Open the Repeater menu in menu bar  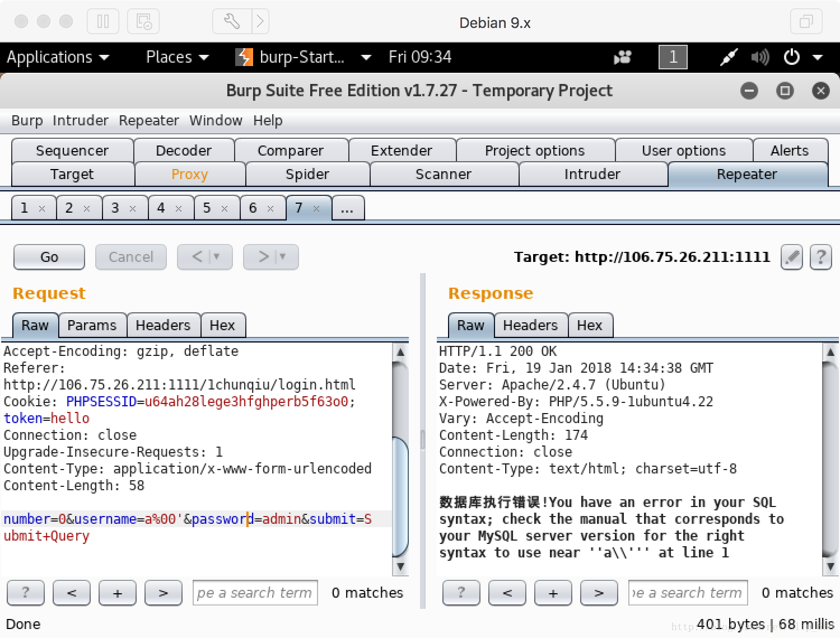click(149, 120)
